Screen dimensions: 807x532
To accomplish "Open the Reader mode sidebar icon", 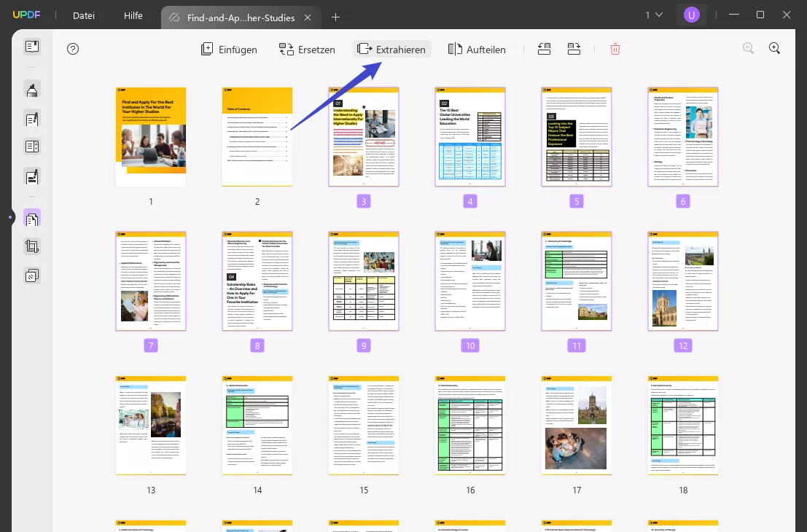I will 32,47.
